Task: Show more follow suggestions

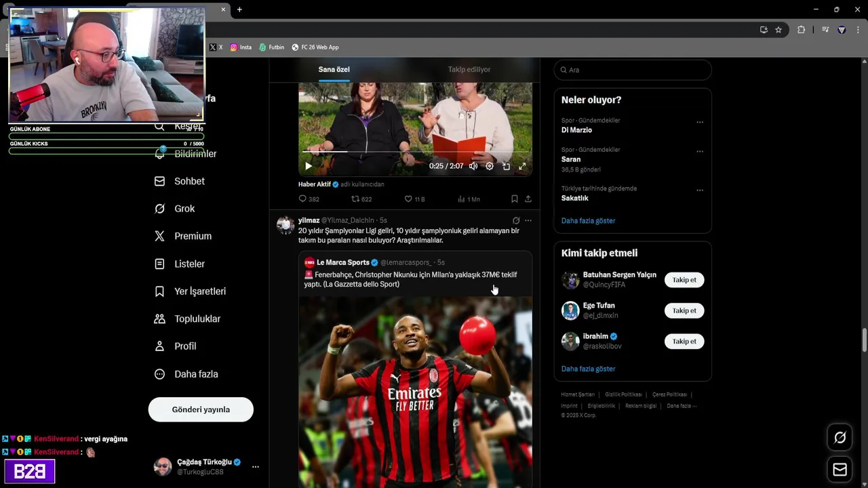Action: pos(588,369)
